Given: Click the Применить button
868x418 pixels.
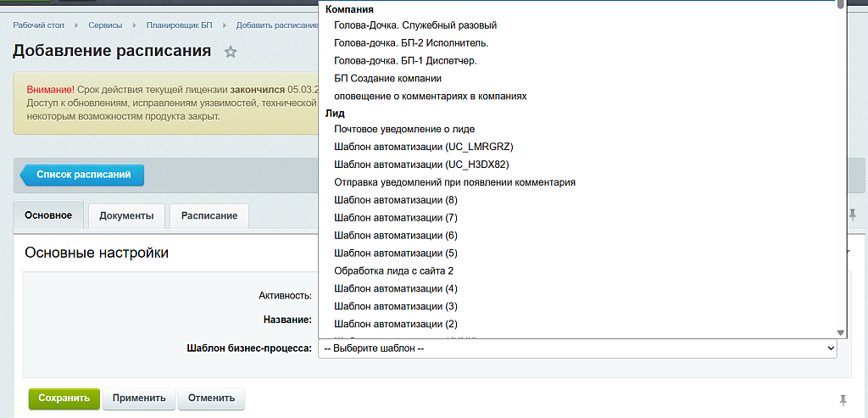Looking at the screenshot, I should [139, 398].
